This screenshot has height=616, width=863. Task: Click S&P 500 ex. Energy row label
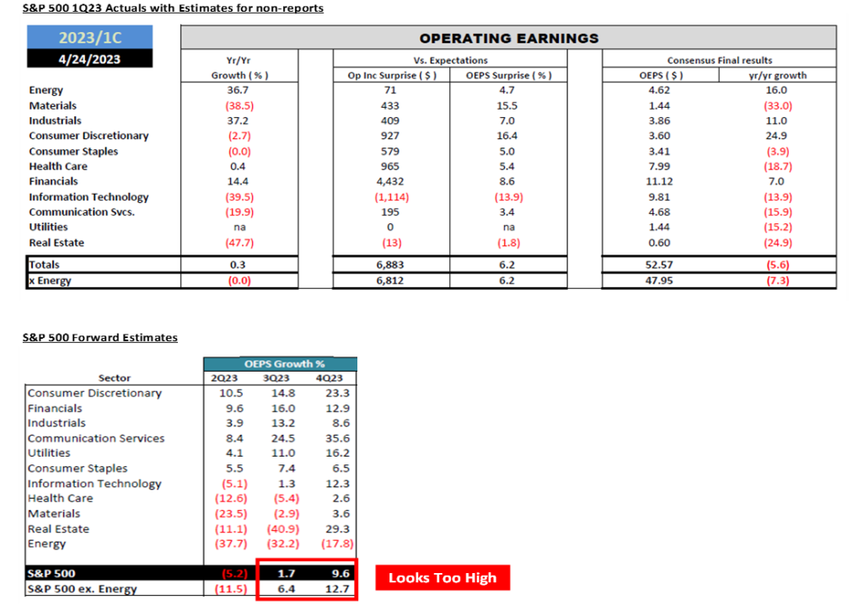[82, 589]
